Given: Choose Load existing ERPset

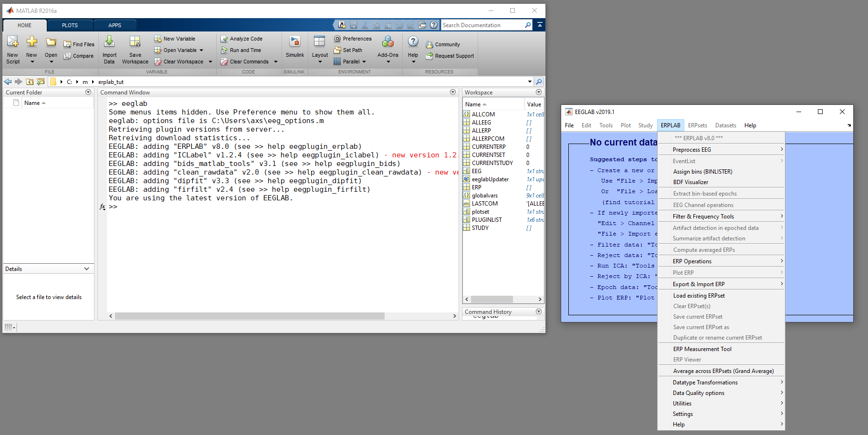Looking at the screenshot, I should pos(722,296).
